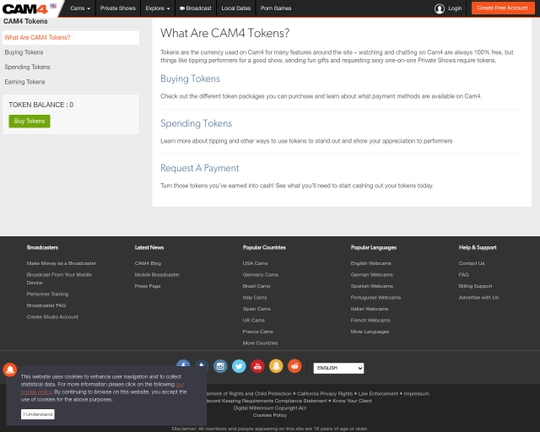The width and height of the screenshot is (540, 432).
Task: Open the Twitter social icon
Action: 239,366
